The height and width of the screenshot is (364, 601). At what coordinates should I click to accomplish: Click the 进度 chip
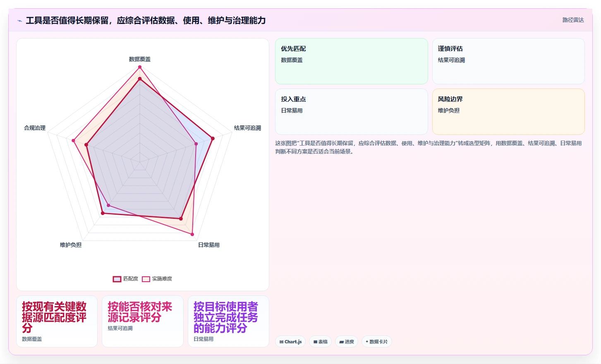click(x=347, y=342)
